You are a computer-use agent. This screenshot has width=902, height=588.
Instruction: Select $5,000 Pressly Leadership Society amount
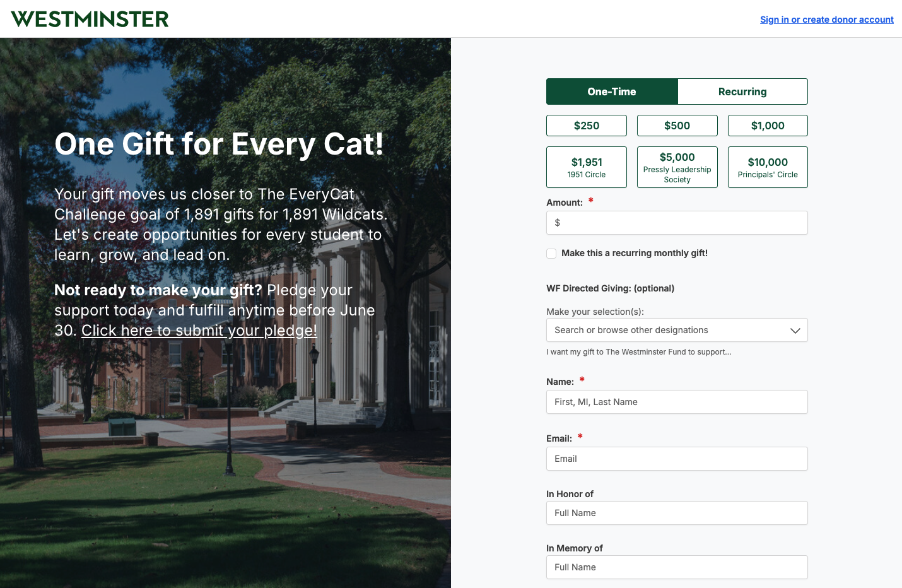coord(677,167)
